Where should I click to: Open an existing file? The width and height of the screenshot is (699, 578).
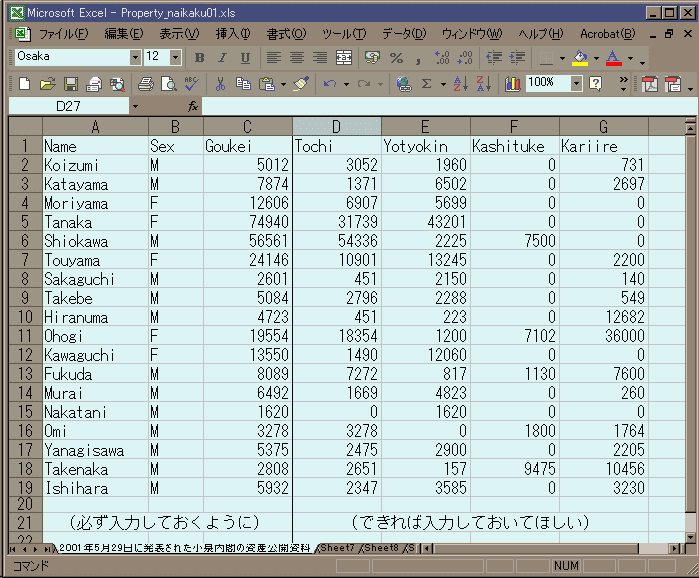tap(47, 83)
